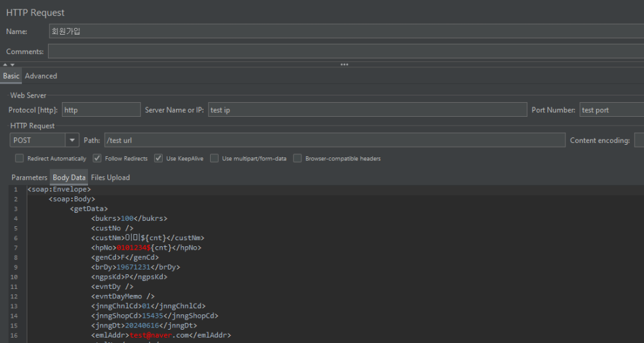The width and height of the screenshot is (644, 343).
Task: Click the HTTP Request panel title
Action: 35,13
